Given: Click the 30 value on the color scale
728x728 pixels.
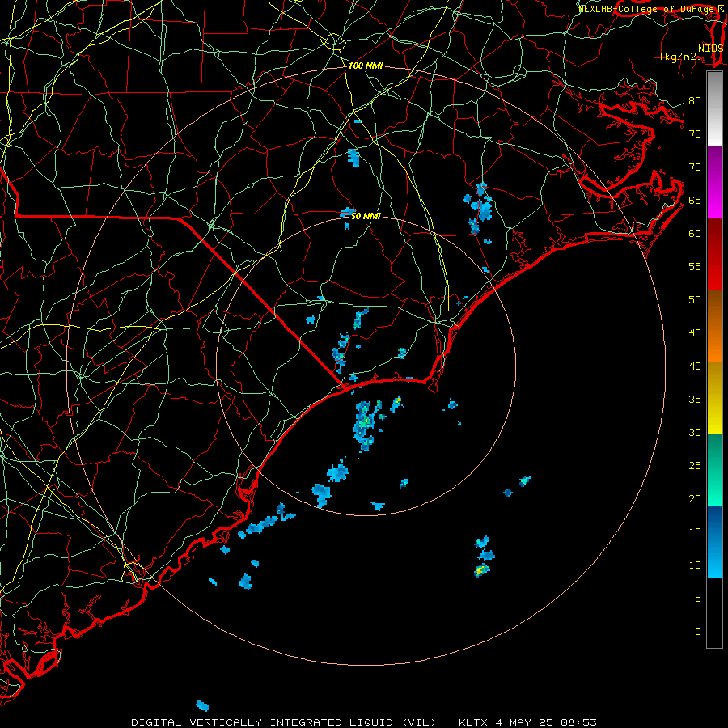Looking at the screenshot, I should tap(695, 432).
